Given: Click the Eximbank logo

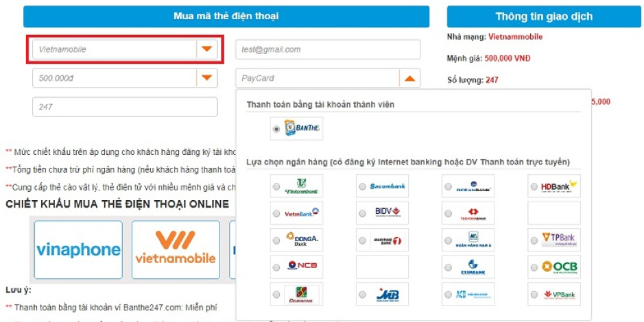Looking at the screenshot, I should pos(475,267).
